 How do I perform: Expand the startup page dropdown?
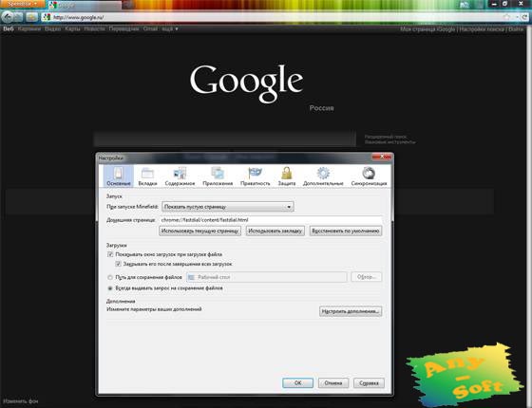click(228, 207)
